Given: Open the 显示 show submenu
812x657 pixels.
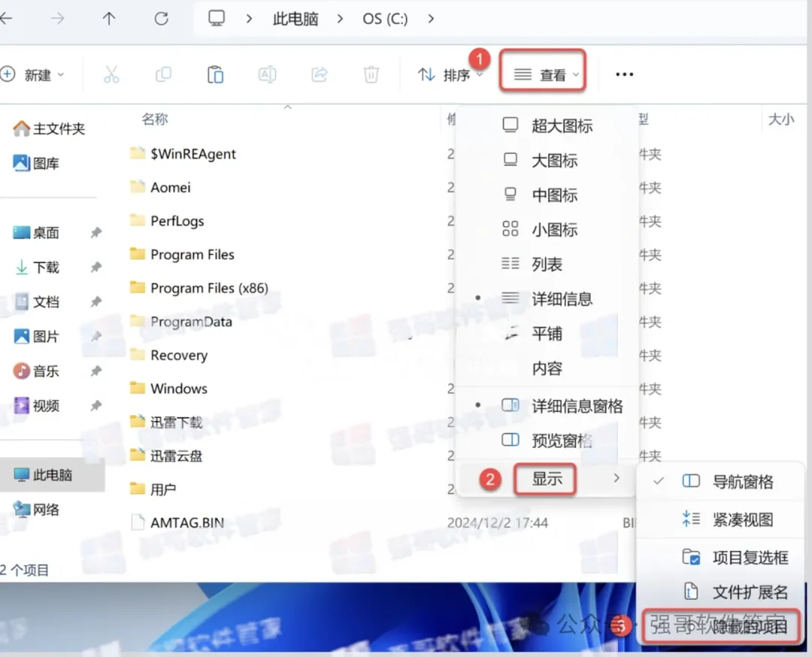Looking at the screenshot, I should 547,478.
